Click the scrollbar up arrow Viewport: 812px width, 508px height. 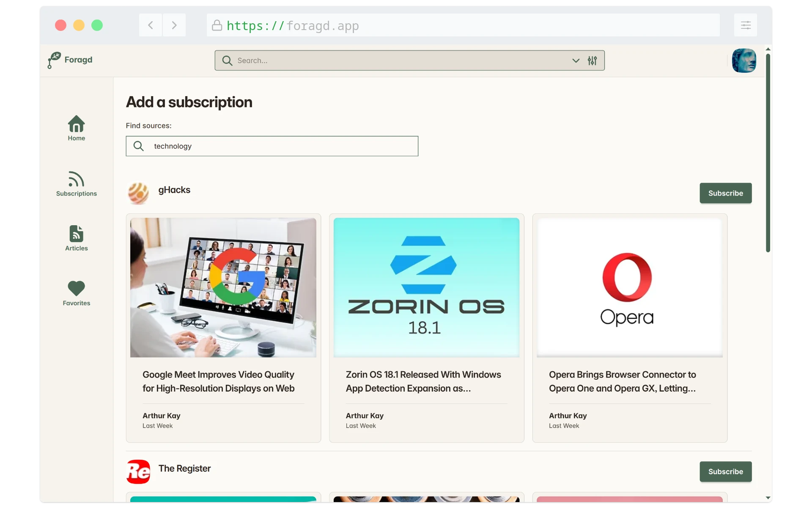pos(768,49)
